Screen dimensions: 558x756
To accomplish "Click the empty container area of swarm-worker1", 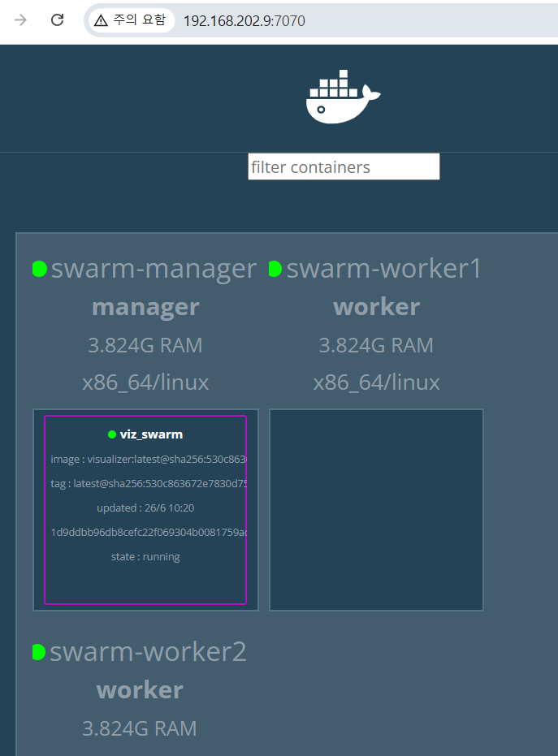I will pos(376,510).
